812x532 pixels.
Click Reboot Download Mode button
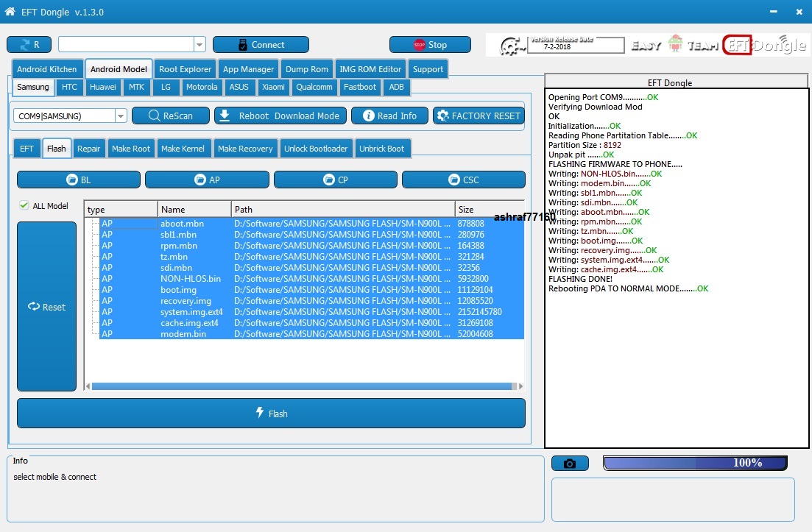(x=280, y=116)
